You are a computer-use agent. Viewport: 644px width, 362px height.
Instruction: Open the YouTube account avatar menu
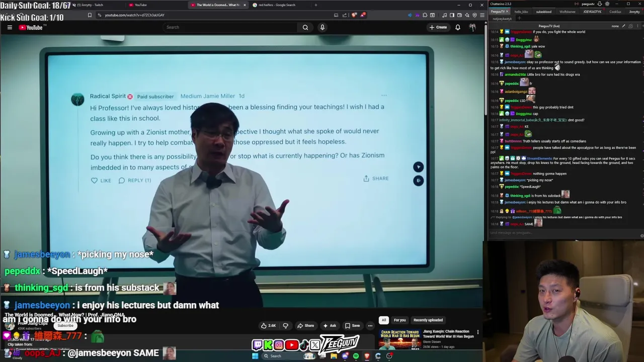[x=472, y=27]
